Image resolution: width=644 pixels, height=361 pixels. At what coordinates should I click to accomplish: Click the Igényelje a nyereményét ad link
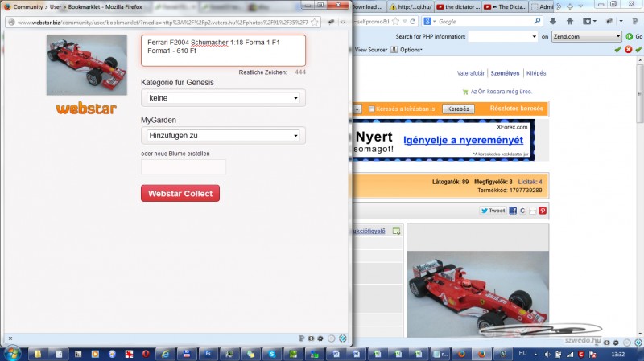tap(463, 140)
